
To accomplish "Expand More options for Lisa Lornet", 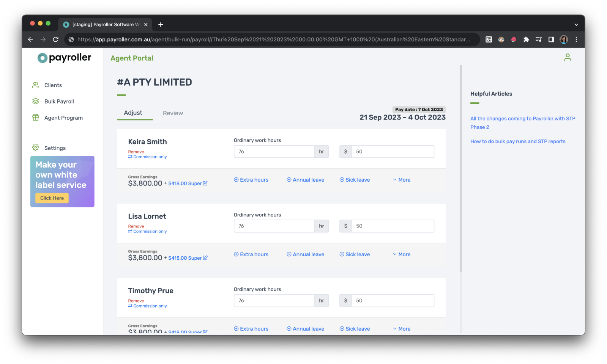I will pyautogui.click(x=402, y=255).
